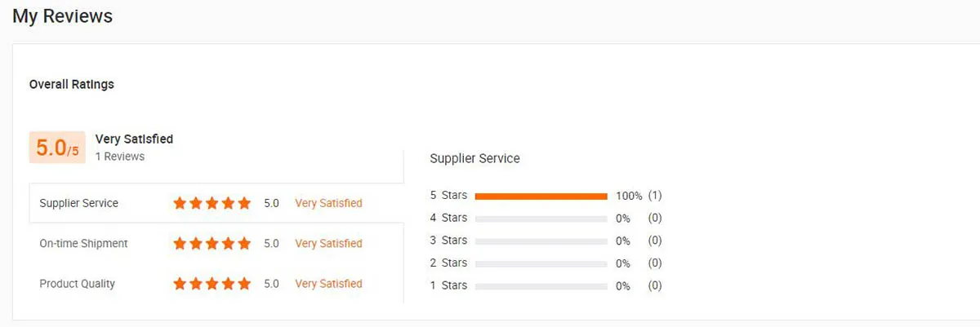980x327 pixels.
Task: Click the fourth star of On-time Shipment
Action: click(x=228, y=243)
